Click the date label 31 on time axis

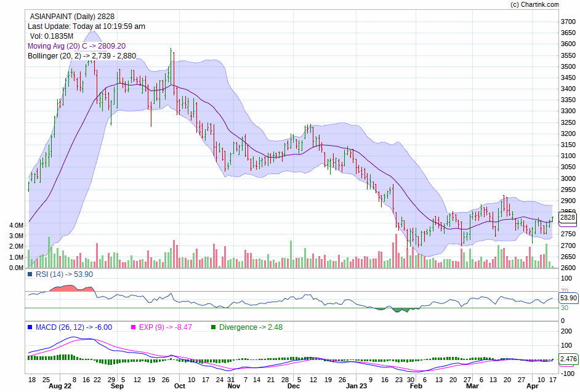(x=231, y=380)
